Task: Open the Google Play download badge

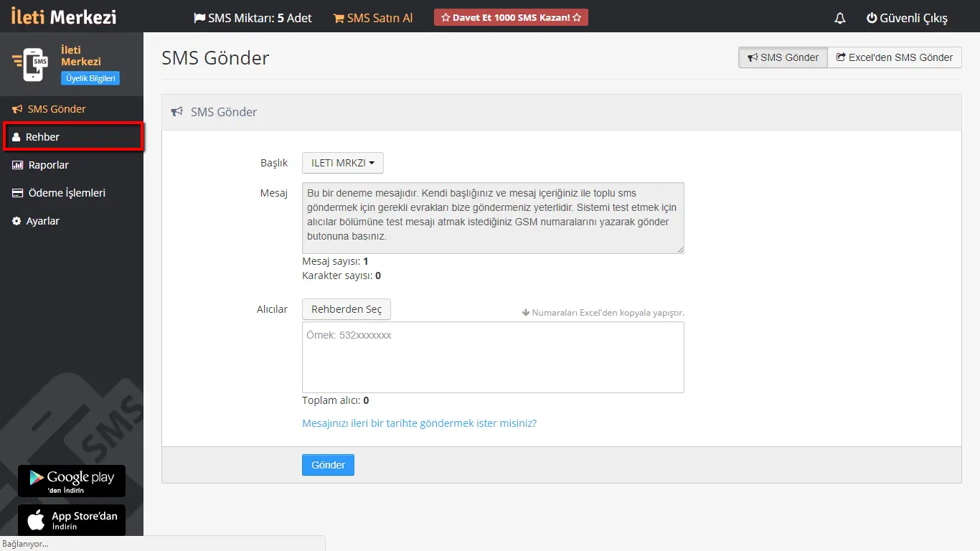Action: [72, 481]
